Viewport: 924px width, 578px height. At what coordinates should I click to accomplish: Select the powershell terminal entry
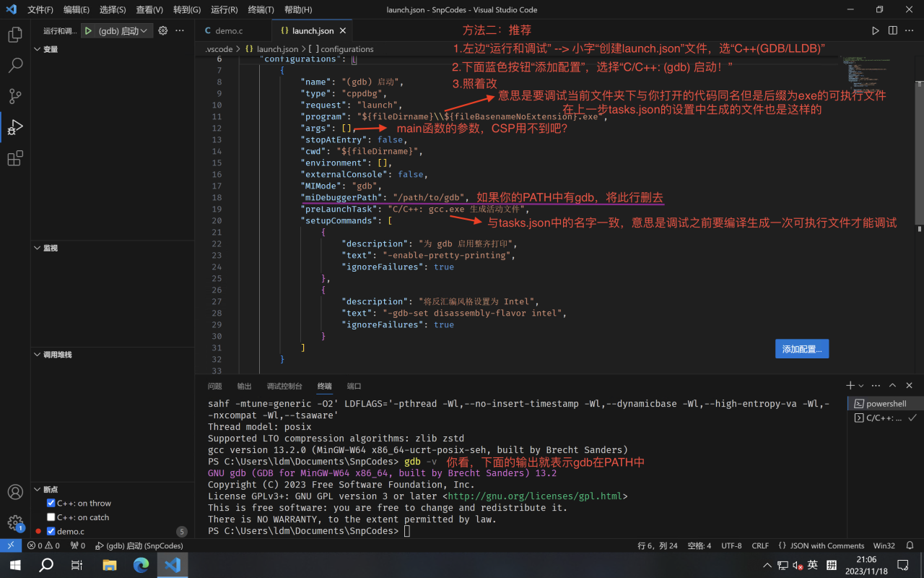(885, 404)
